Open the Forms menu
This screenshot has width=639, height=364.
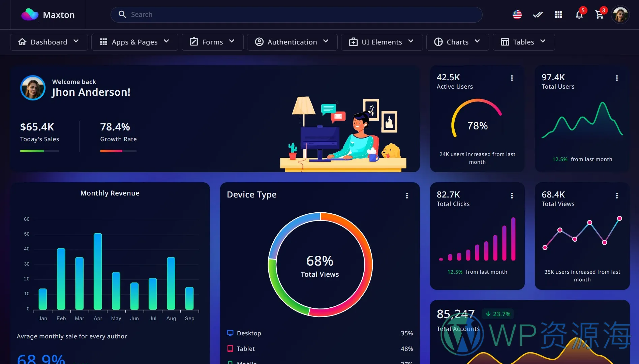pyautogui.click(x=212, y=42)
